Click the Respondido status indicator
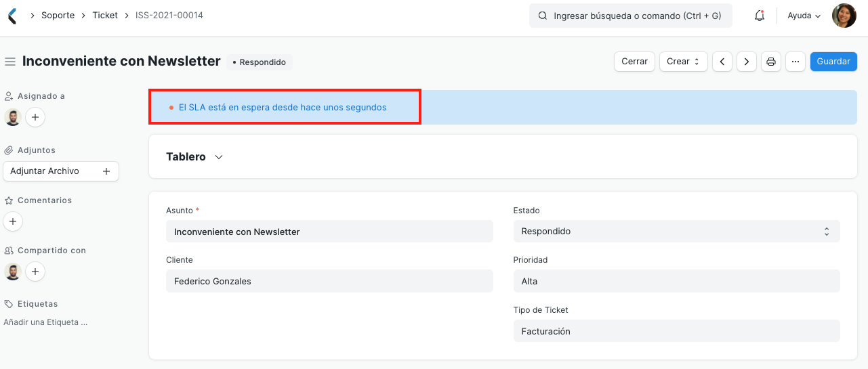The height and width of the screenshot is (369, 868). [x=259, y=62]
